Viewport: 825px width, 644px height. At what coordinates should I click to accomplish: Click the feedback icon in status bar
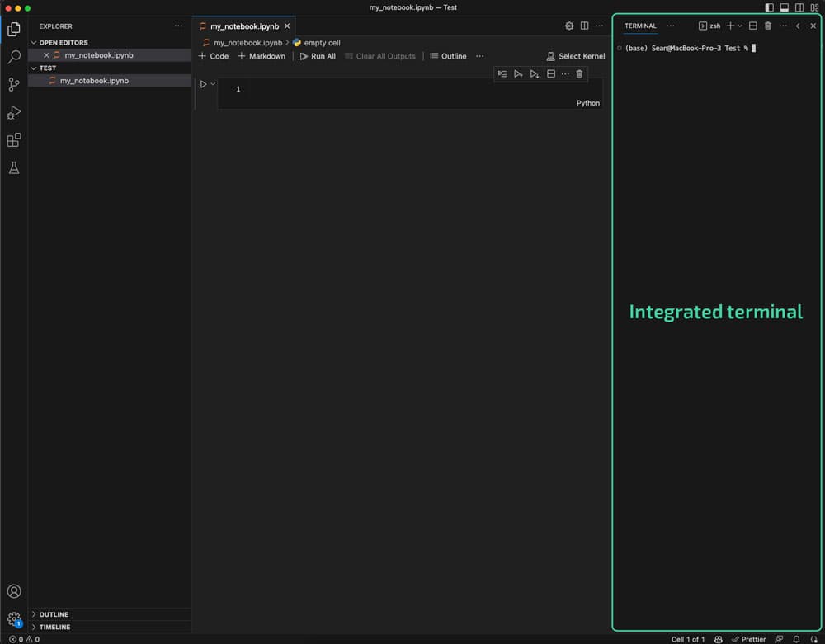click(x=780, y=639)
